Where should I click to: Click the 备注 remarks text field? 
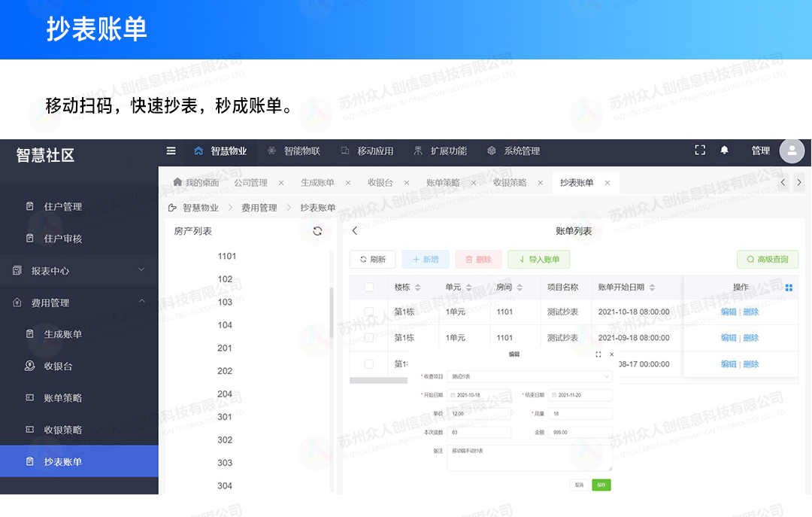coord(529,458)
